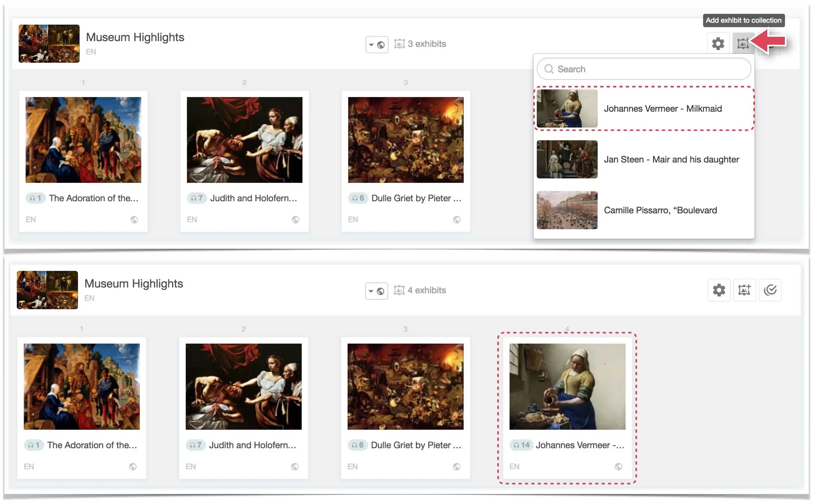Image resolution: width=814 pixels, height=504 pixels.
Task: Open the Milkmaid image on the fourth exhibit card
Action: coord(568,387)
